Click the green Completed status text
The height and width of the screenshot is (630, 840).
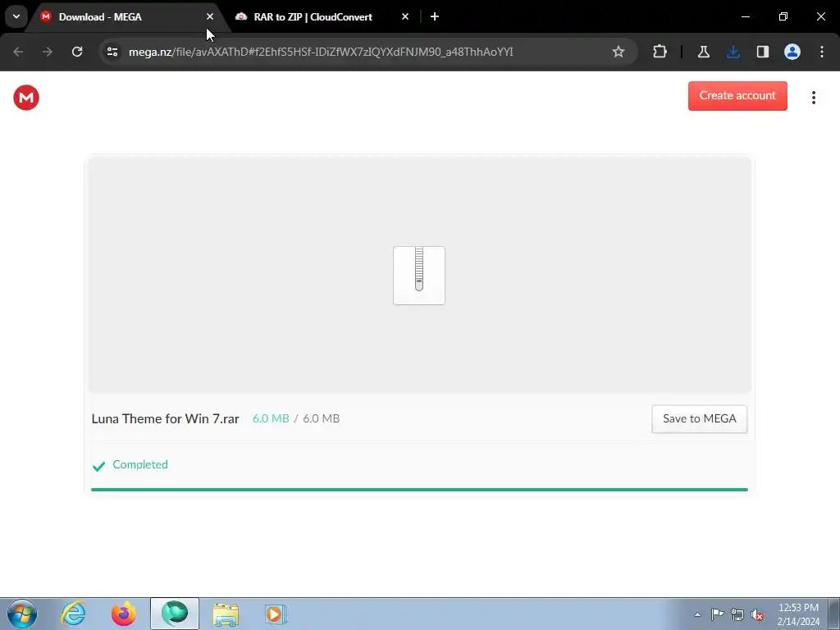pyautogui.click(x=140, y=464)
